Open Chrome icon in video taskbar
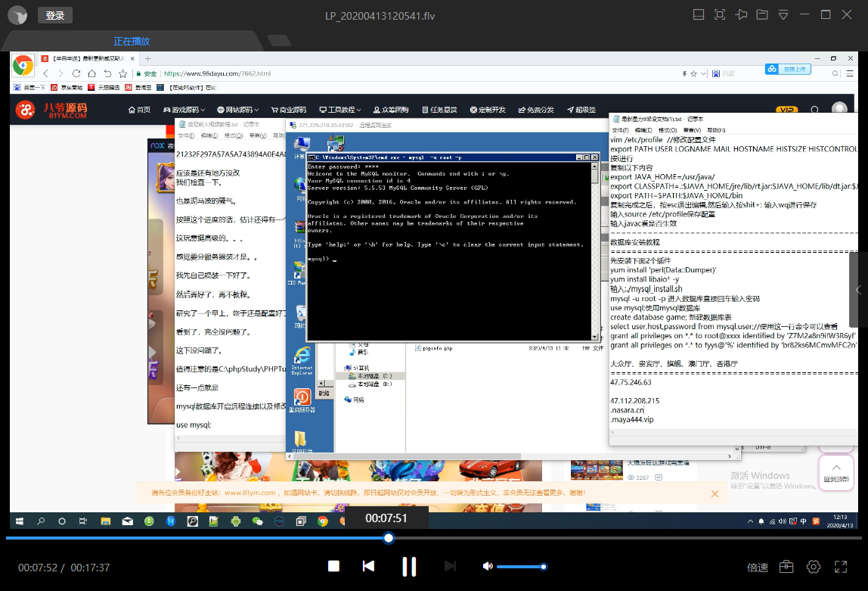Image resolution: width=868 pixels, height=591 pixels. click(323, 521)
